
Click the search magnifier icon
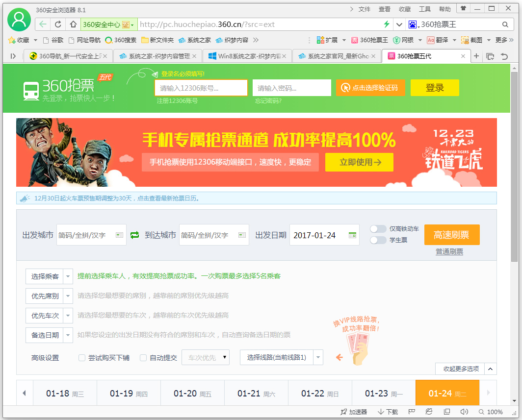505,25
